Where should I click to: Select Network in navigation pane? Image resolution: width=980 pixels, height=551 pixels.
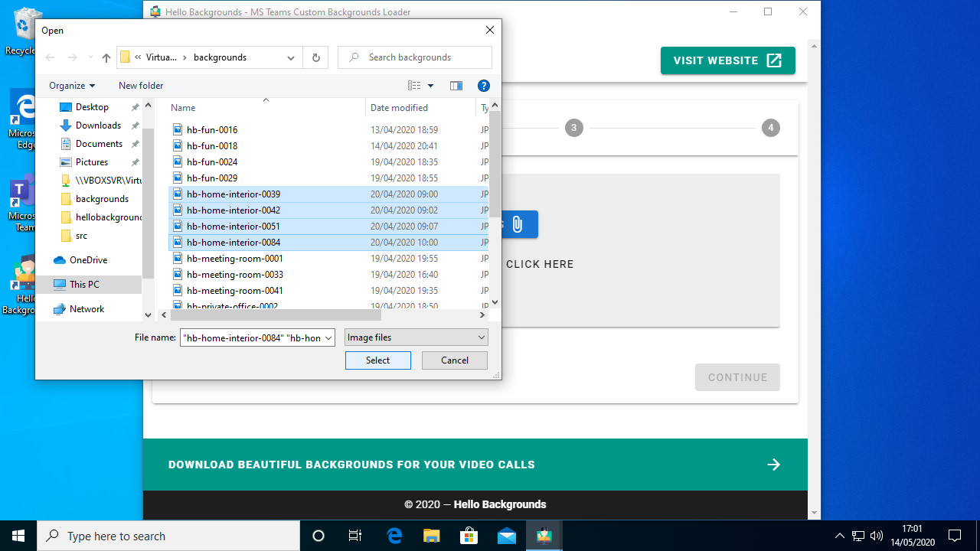coord(87,309)
